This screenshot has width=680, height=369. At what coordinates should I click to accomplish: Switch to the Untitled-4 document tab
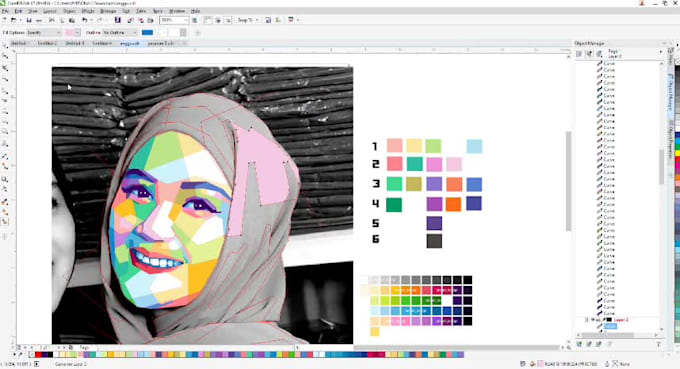click(x=102, y=43)
